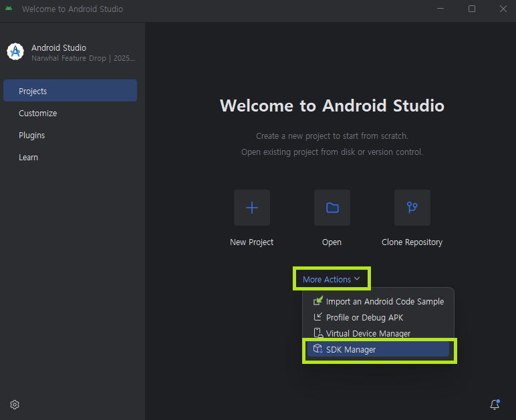This screenshot has height=420, width=516.
Task: Click the Android Studio name in sidebar
Action: click(59, 47)
